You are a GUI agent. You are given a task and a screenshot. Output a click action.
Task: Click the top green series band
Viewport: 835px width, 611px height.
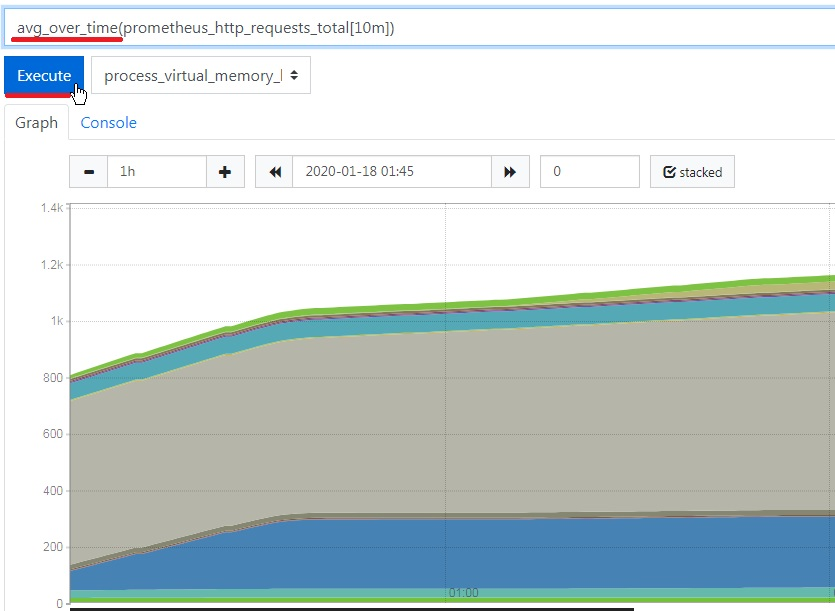tap(453, 307)
